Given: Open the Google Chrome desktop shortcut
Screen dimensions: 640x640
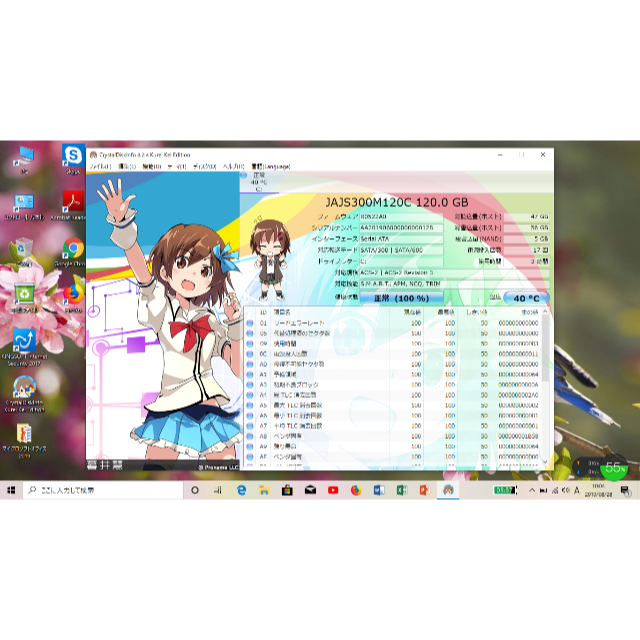Looking at the screenshot, I should click(x=73, y=252).
